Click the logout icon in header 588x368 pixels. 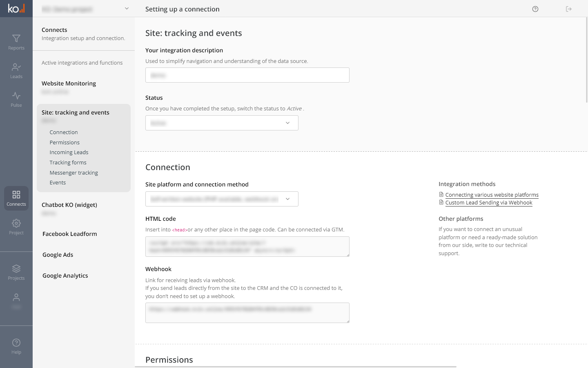(569, 9)
